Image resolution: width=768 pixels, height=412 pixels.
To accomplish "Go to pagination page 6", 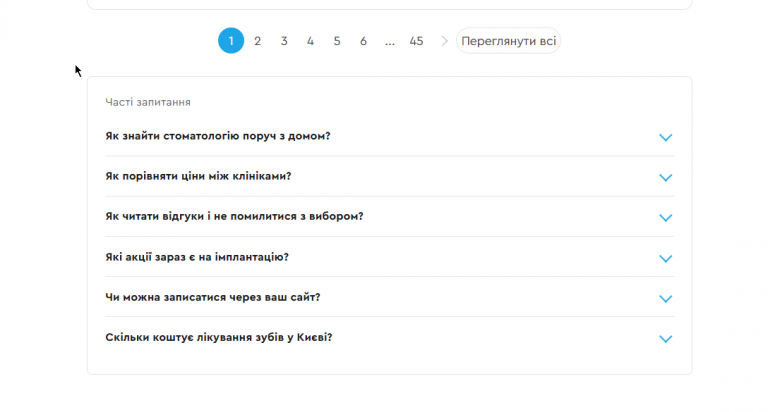I will [x=363, y=41].
